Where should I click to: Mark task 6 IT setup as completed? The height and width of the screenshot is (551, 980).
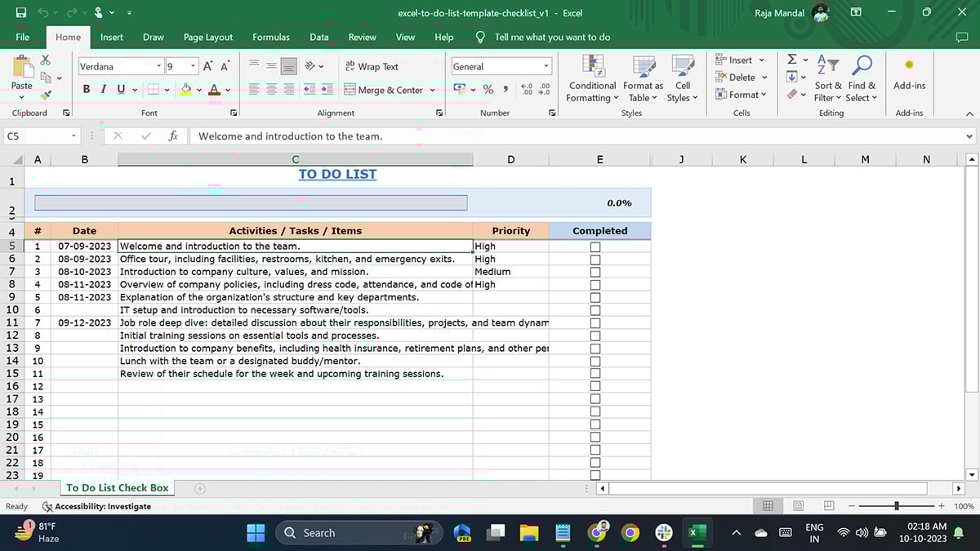click(595, 310)
